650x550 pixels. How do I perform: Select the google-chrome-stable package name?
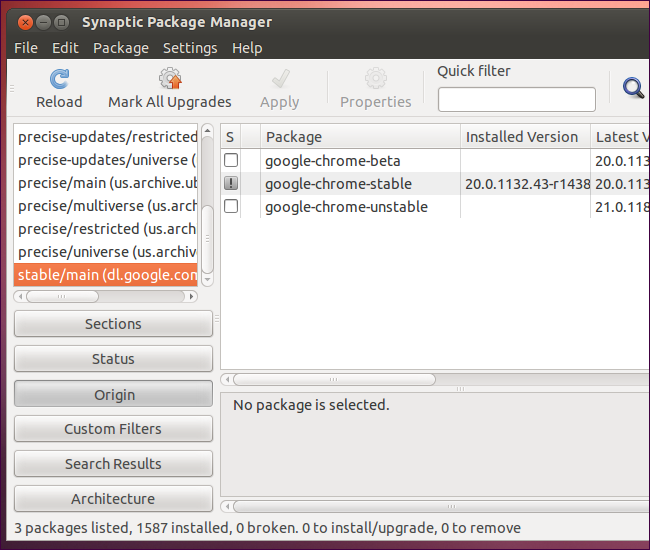click(338, 184)
